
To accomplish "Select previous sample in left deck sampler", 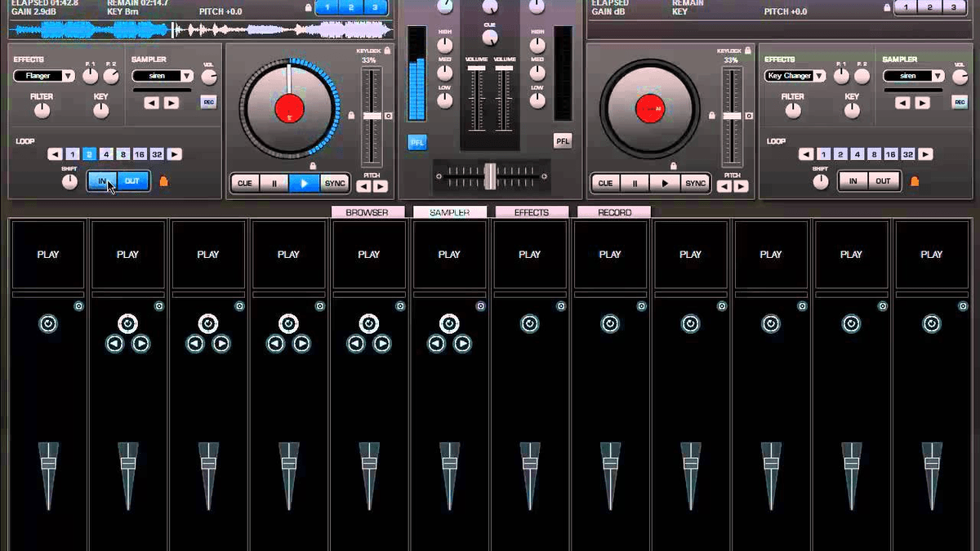I will point(152,103).
